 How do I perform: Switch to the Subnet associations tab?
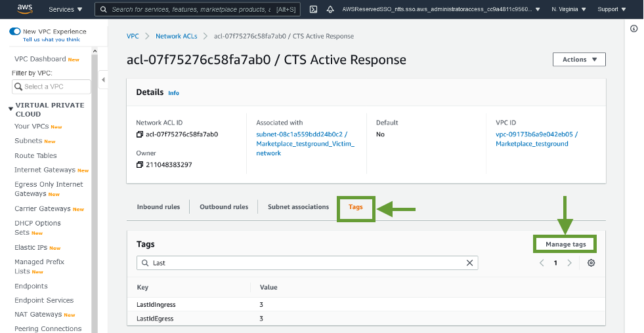(x=298, y=207)
